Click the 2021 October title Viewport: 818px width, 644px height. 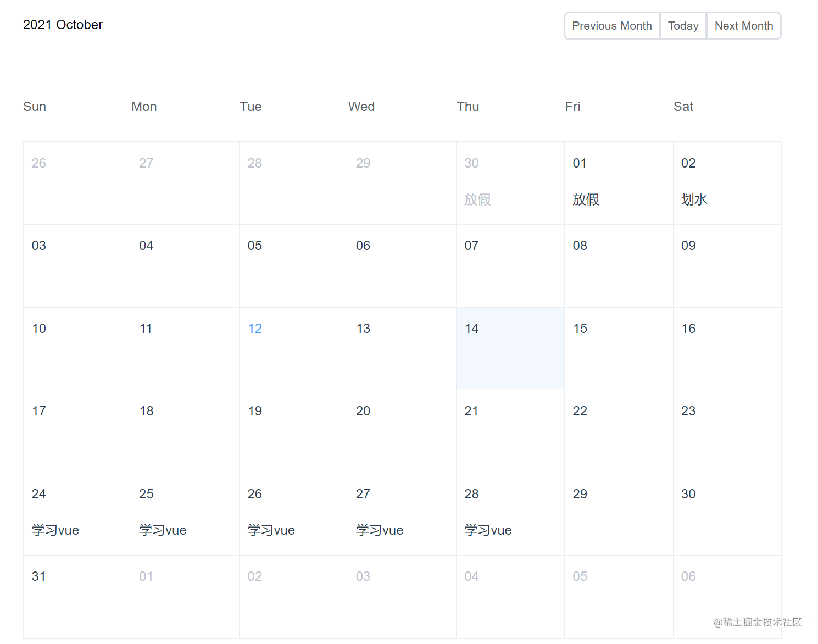tap(63, 25)
